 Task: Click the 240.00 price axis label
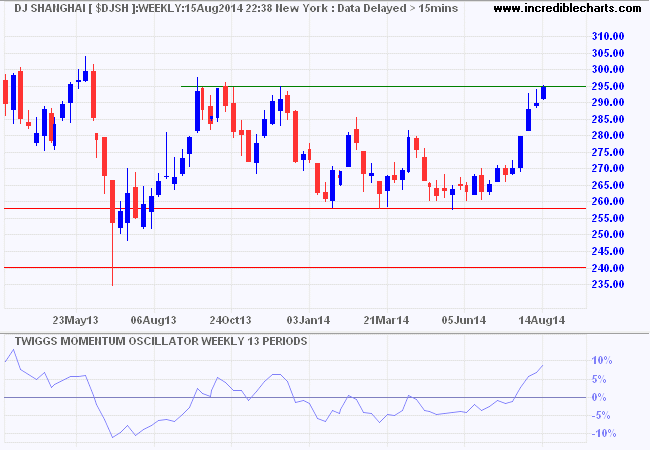pos(608,268)
